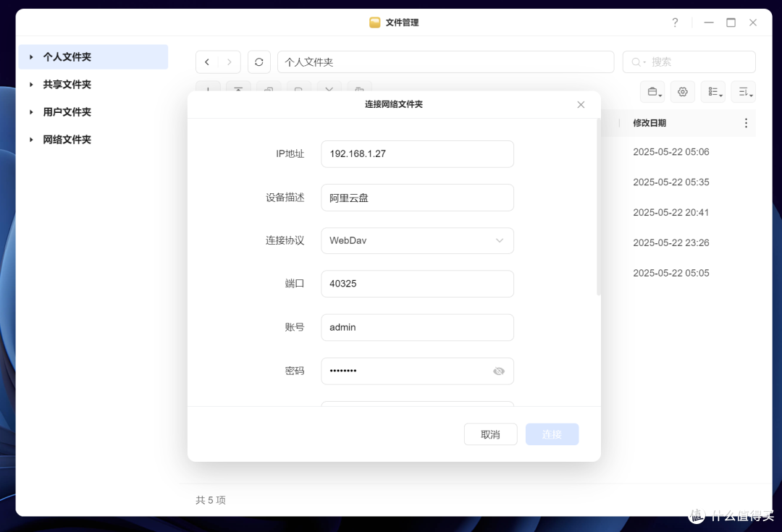Click the 密码 input field
This screenshot has height=532, width=782.
pos(418,371)
